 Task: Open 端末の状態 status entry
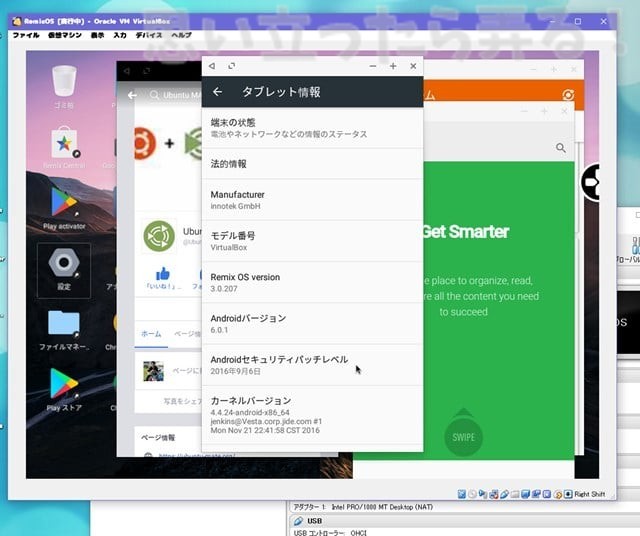(312, 128)
